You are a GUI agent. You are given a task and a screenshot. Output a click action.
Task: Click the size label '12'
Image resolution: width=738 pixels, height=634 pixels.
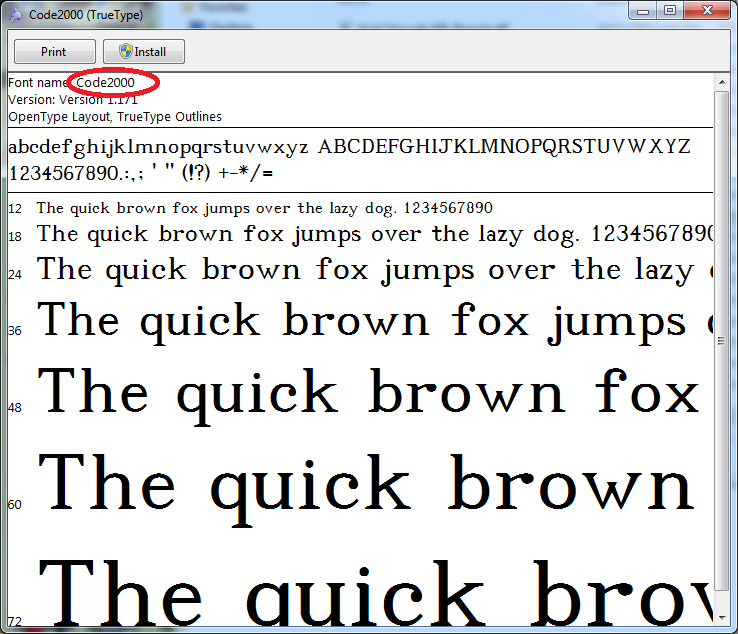coord(15,209)
